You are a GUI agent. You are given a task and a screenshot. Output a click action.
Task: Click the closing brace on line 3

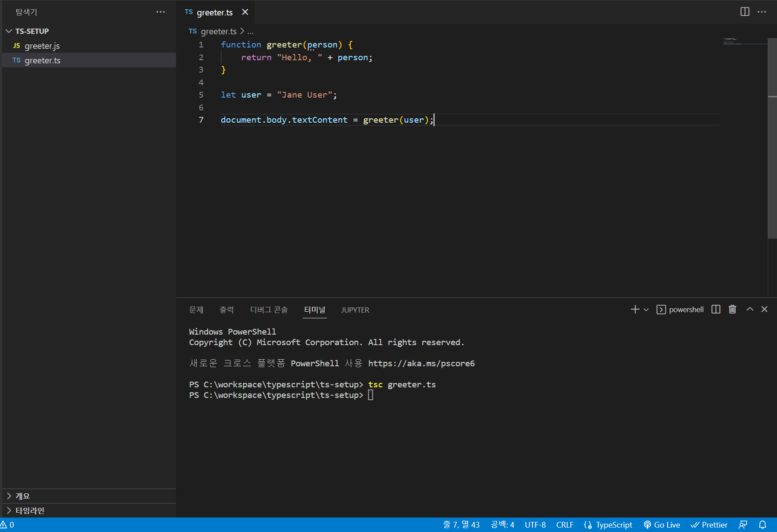coord(224,70)
